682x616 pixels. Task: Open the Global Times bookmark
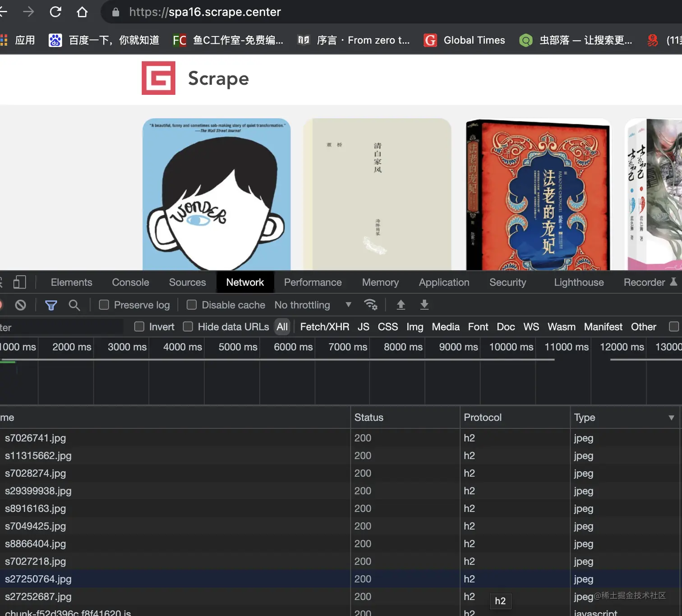tap(465, 40)
